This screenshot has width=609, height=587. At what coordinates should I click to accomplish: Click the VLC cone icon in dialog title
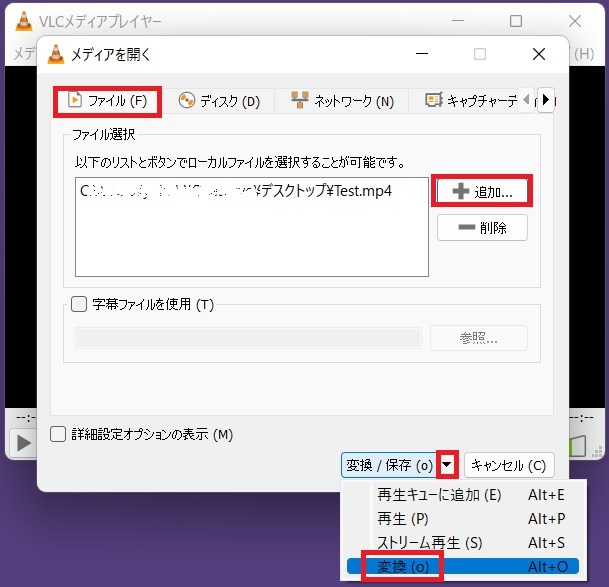[x=56, y=54]
